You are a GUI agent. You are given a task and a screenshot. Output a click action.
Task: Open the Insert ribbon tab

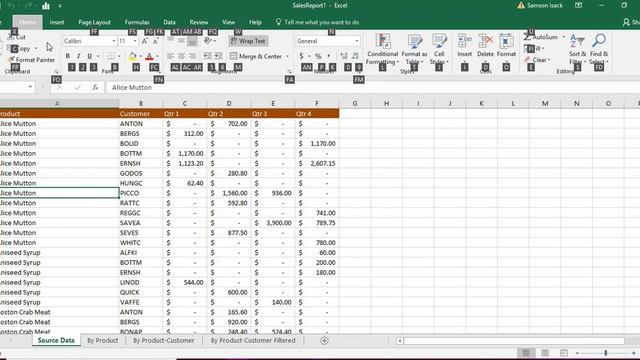tap(57, 22)
